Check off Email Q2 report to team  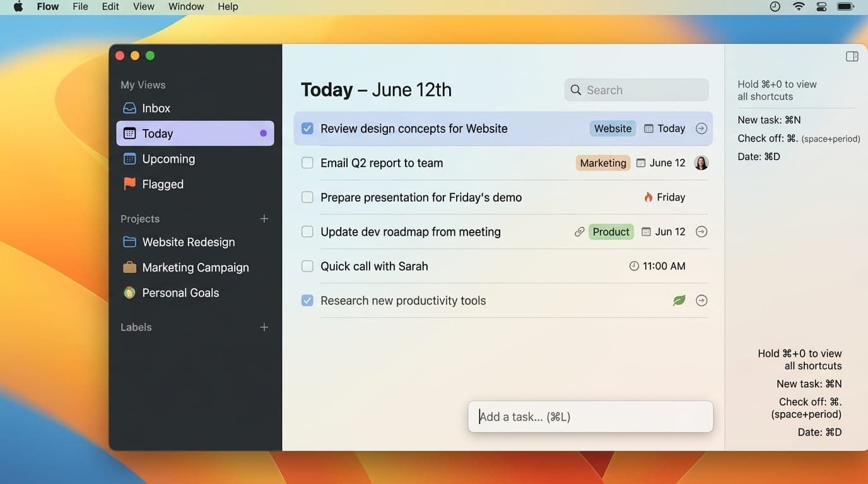pos(307,163)
